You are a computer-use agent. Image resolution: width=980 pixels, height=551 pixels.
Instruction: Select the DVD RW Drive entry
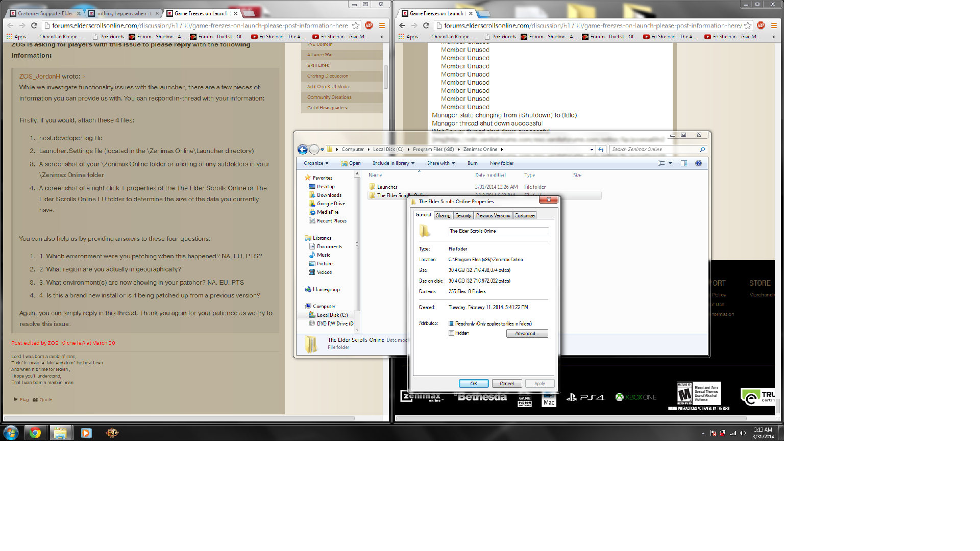331,323
